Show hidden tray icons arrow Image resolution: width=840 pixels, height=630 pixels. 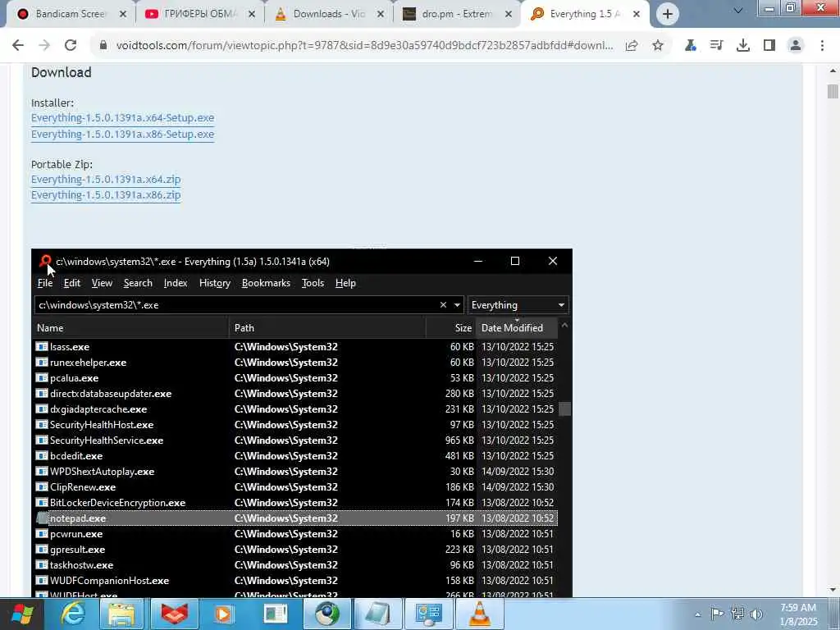697,614
